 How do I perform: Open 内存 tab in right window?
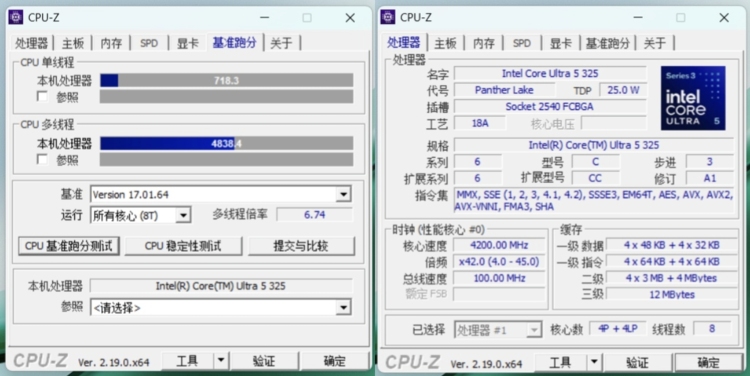484,44
